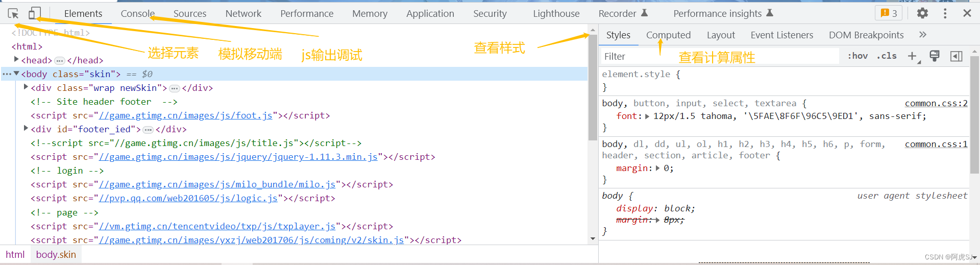The width and height of the screenshot is (980, 265).
Task: Expand the margin: 0 shorthand triangle
Action: [x=657, y=168]
